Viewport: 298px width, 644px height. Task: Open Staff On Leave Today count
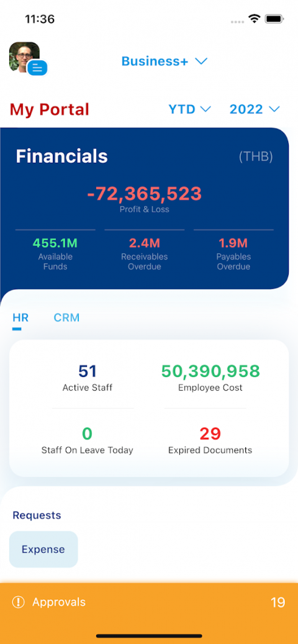[88, 440]
